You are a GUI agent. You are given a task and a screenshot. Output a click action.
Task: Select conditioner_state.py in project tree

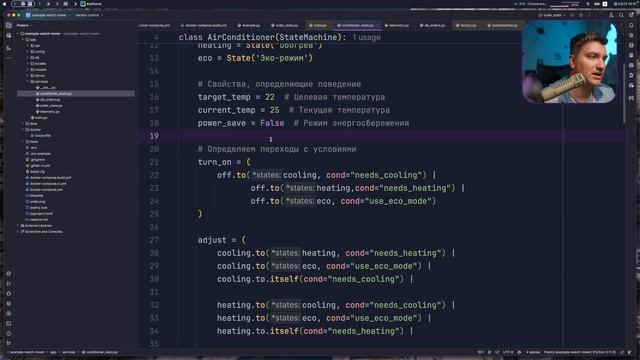(x=76, y=93)
